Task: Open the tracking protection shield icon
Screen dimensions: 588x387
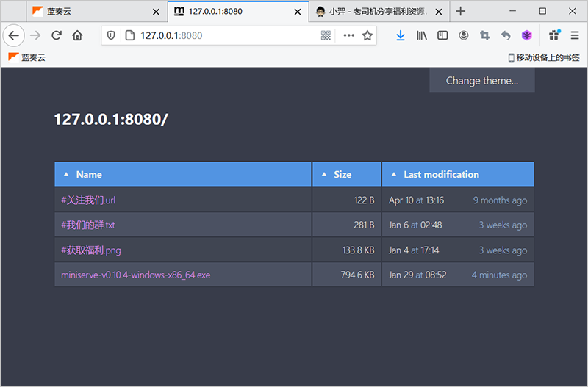Action: coord(111,35)
